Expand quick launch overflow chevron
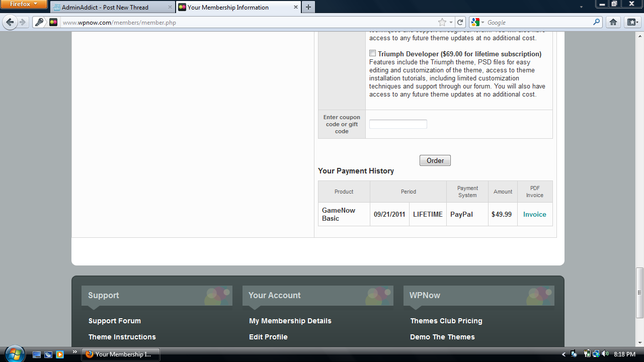This screenshot has width=644, height=362. 75,351
